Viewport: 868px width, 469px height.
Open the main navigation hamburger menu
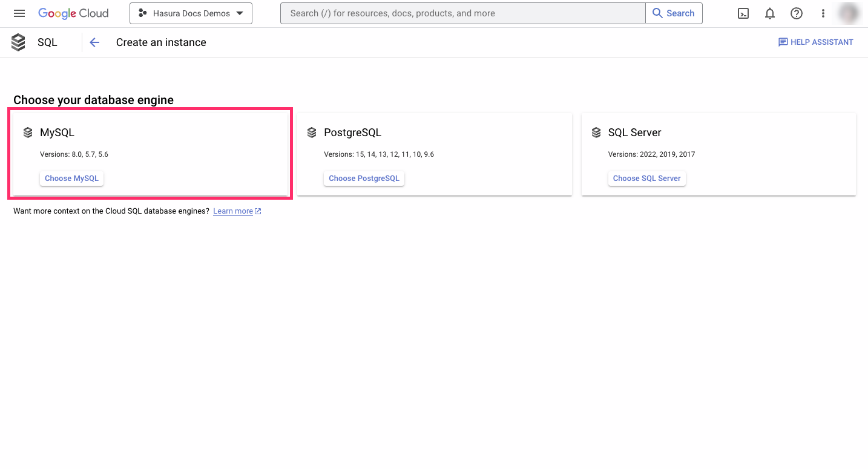click(x=19, y=13)
